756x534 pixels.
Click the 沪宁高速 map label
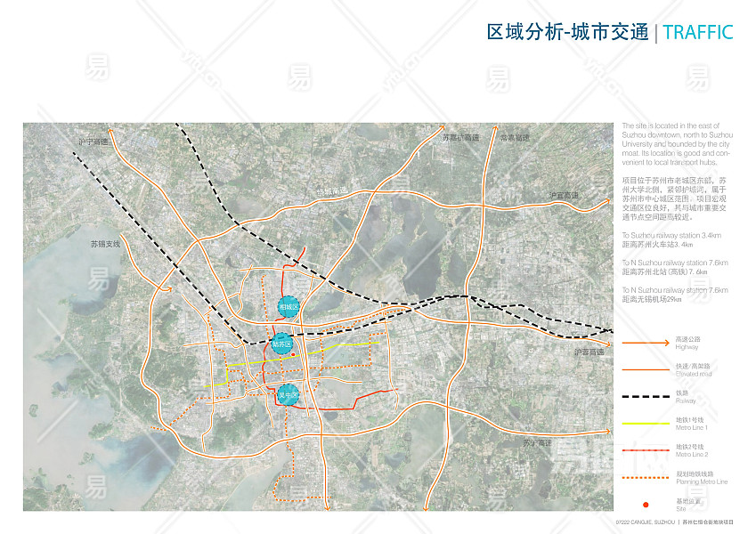[93, 142]
